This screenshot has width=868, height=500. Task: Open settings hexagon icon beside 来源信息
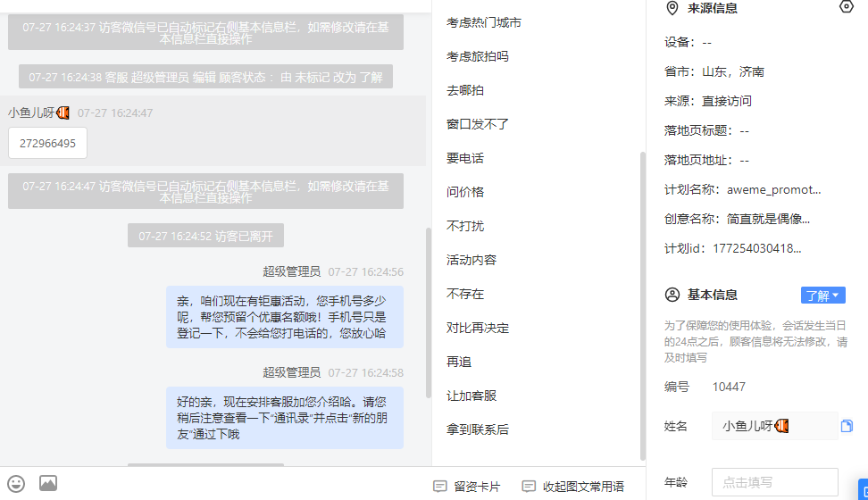(x=846, y=6)
